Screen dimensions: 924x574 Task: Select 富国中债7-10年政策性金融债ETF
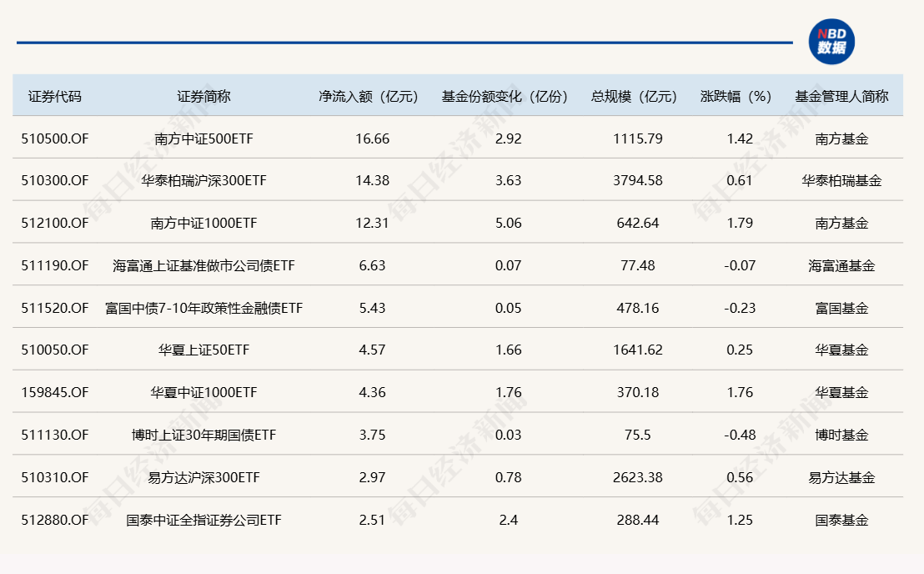click(203, 308)
